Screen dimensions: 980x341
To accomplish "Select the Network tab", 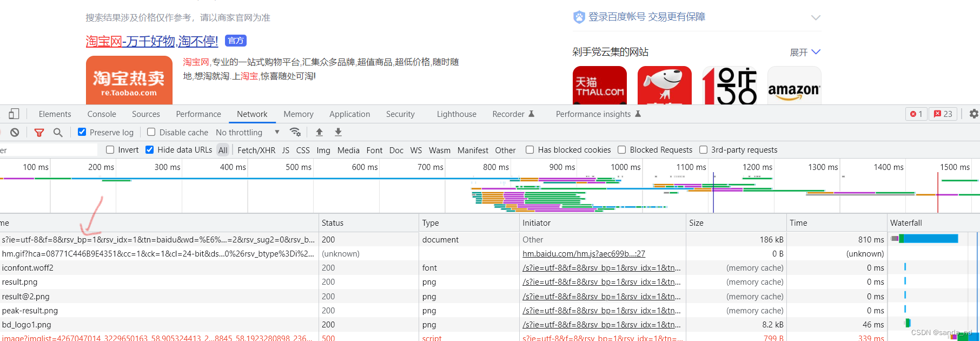I will coord(252,114).
